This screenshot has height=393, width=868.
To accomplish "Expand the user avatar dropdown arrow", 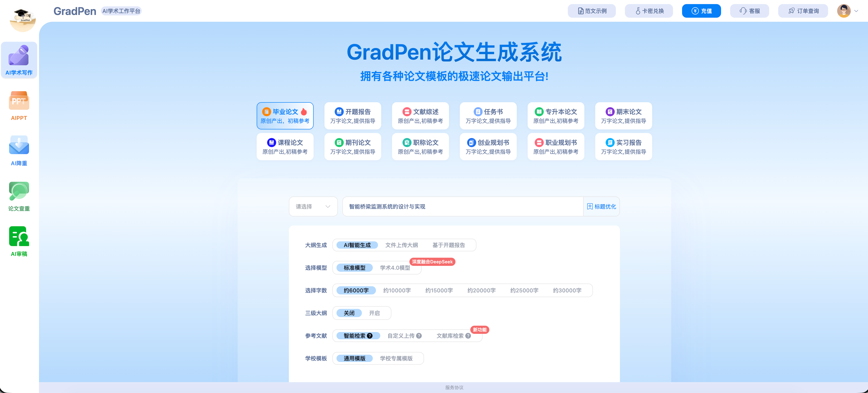I will click(x=856, y=11).
